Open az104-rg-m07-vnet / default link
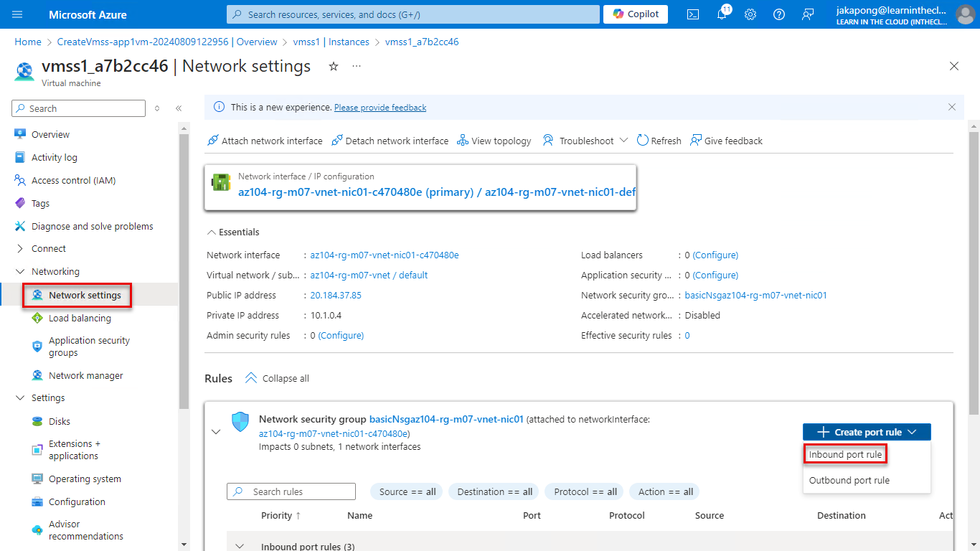980x551 pixels. 369,275
